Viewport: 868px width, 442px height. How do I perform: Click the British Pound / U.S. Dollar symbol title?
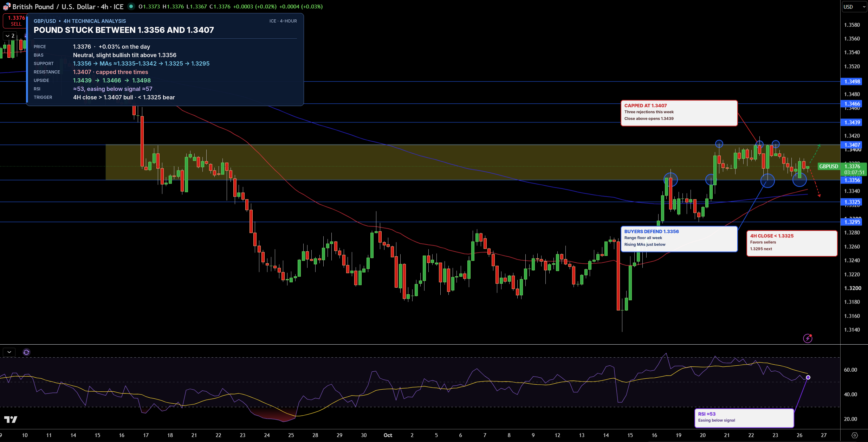[x=67, y=7]
